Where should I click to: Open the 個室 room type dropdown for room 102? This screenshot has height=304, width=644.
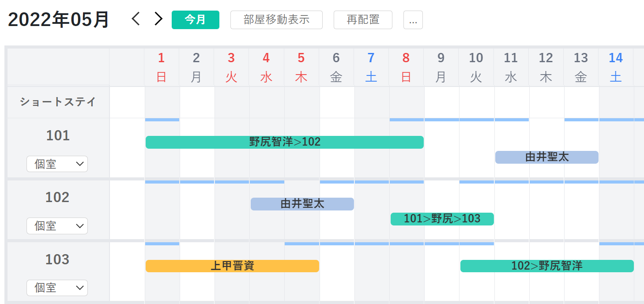click(x=57, y=226)
